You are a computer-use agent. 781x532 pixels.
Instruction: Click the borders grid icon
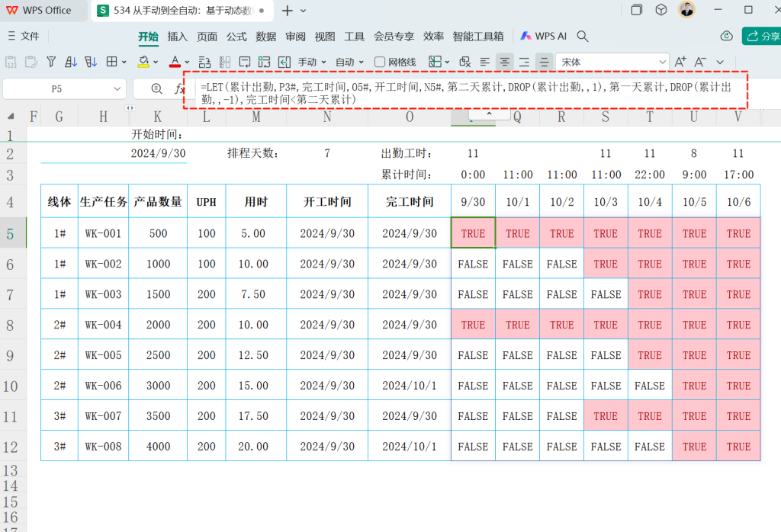pyautogui.click(x=112, y=62)
